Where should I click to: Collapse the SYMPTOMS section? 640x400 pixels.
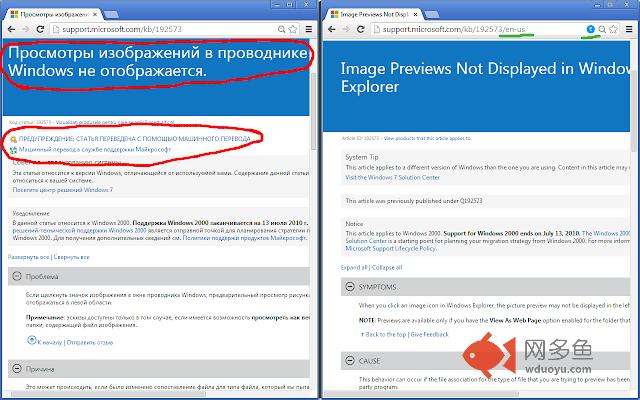click(350, 287)
